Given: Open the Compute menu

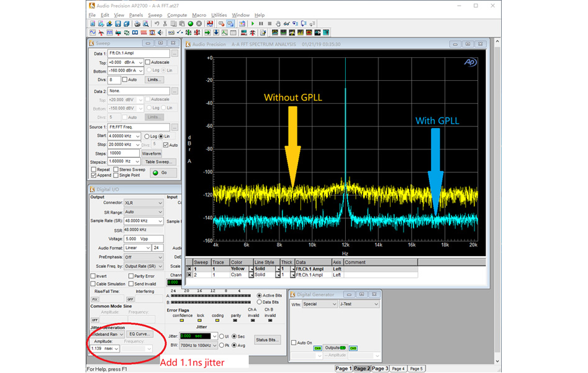Looking at the screenshot, I should coord(177,15).
